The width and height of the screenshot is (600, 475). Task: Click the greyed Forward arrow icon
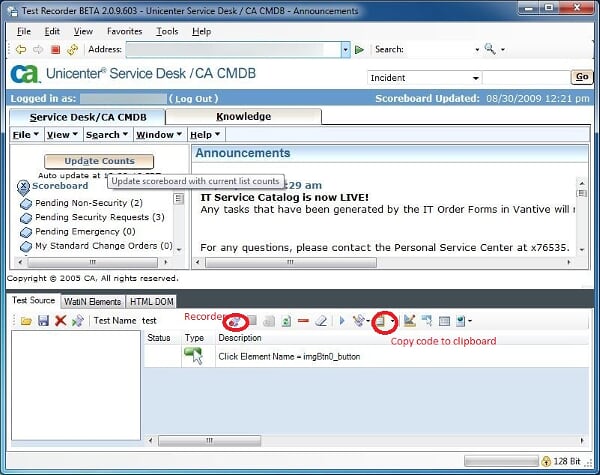point(38,49)
